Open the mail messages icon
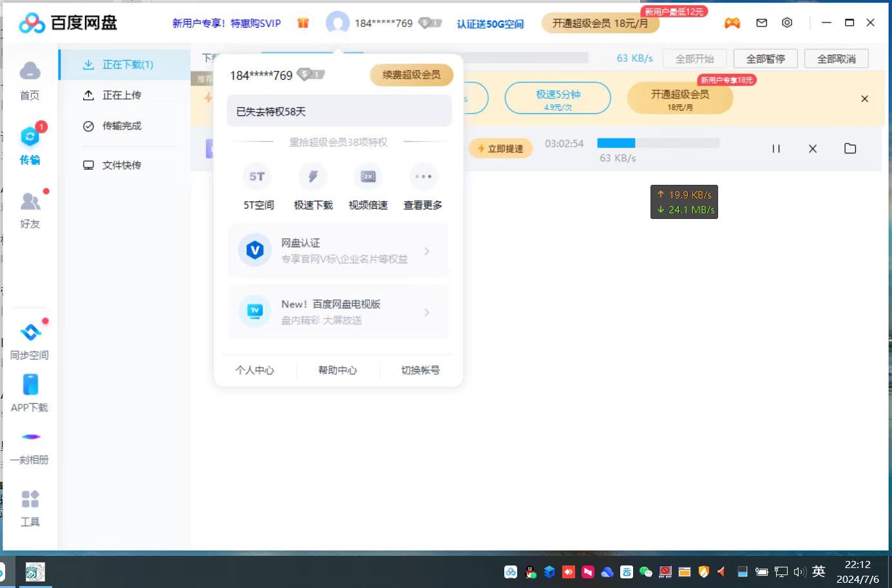The image size is (892, 588). click(762, 23)
